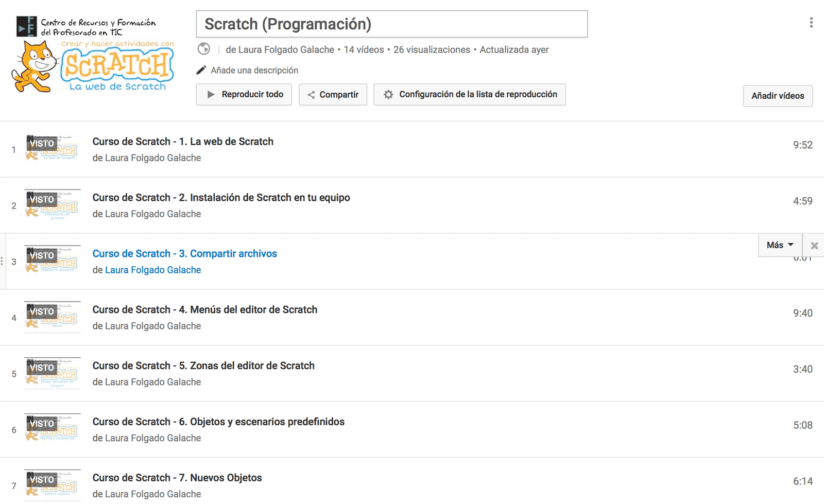The width and height of the screenshot is (824, 504).
Task: Open Curso de Scratch - 7. Nuevos Objetos
Action: pyautogui.click(x=177, y=478)
